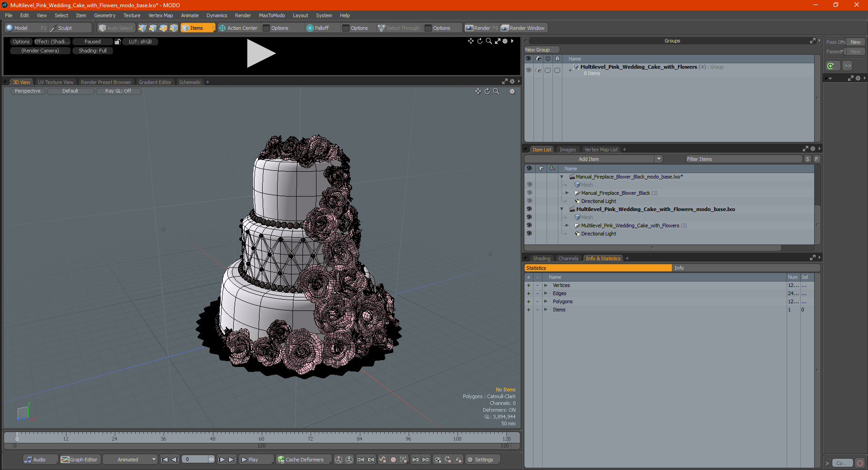Choose Render Camera dropdown in preview
Image resolution: width=868 pixels, height=470 pixels.
coord(40,51)
